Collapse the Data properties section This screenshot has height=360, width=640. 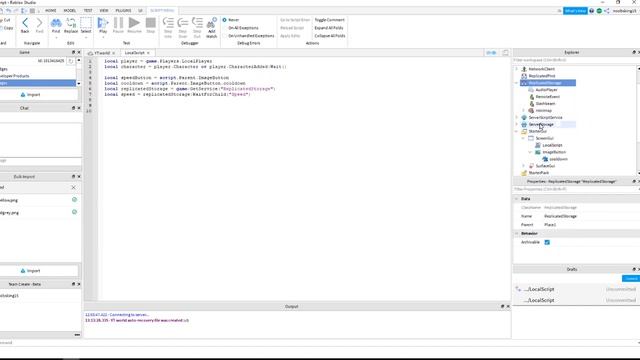pyautogui.click(x=516, y=198)
